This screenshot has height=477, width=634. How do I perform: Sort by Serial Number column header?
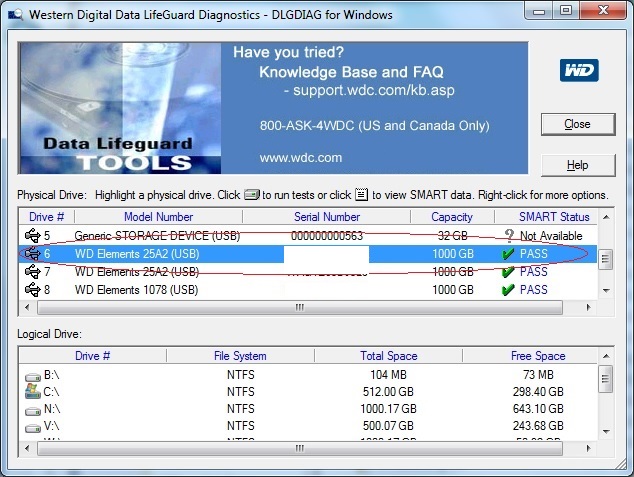(x=327, y=217)
